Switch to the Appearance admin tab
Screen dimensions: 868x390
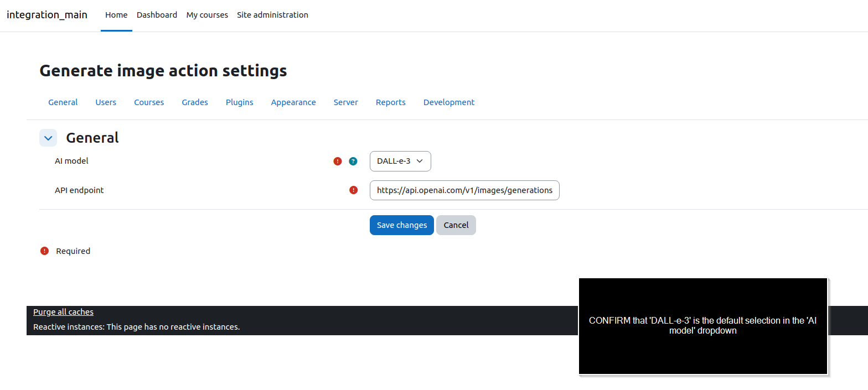pos(293,102)
